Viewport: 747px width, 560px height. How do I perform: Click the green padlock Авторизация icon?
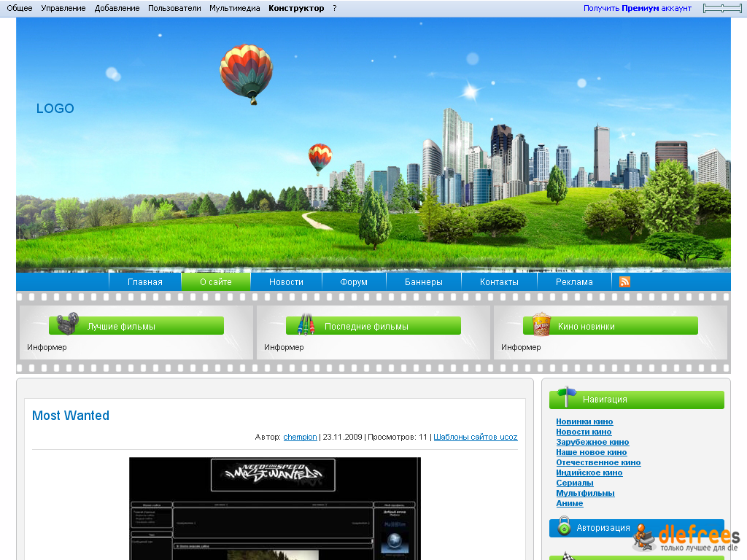(564, 526)
